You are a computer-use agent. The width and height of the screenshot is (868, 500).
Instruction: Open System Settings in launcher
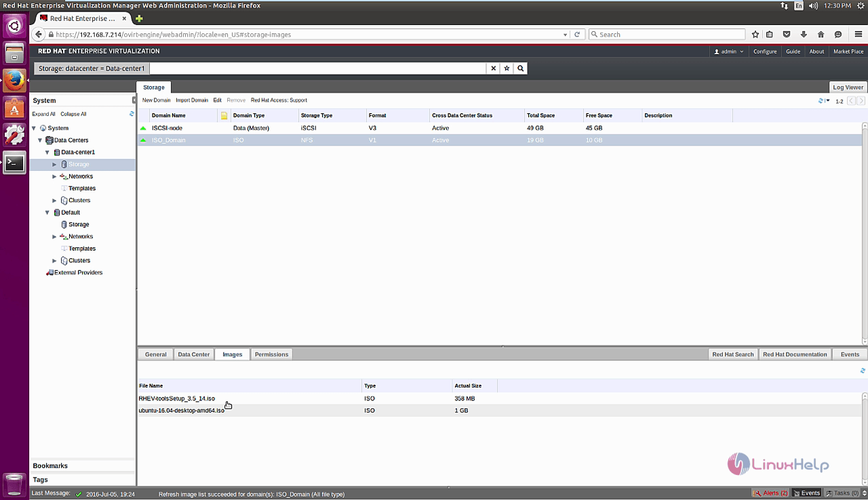[14, 135]
